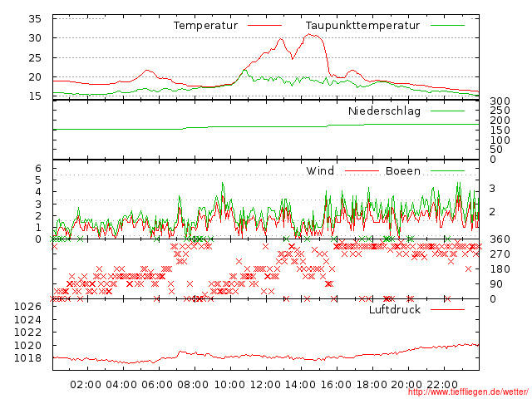Click the 90 wind direction axis value

496,284
